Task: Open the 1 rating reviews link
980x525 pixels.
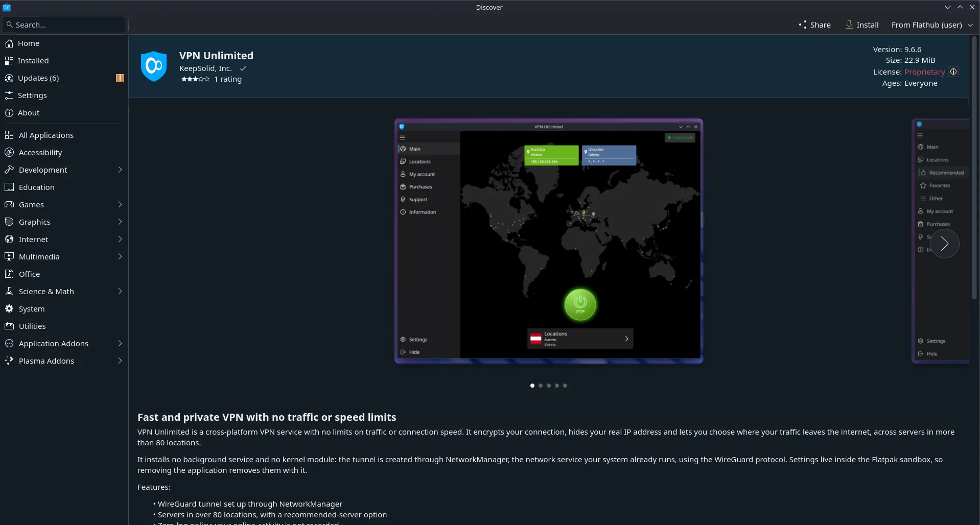Action: point(228,79)
